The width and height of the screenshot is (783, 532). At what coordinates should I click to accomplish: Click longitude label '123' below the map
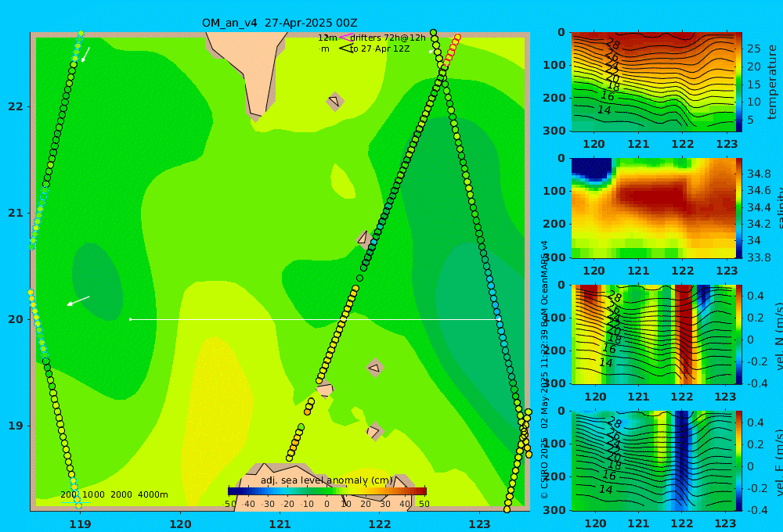480,524
